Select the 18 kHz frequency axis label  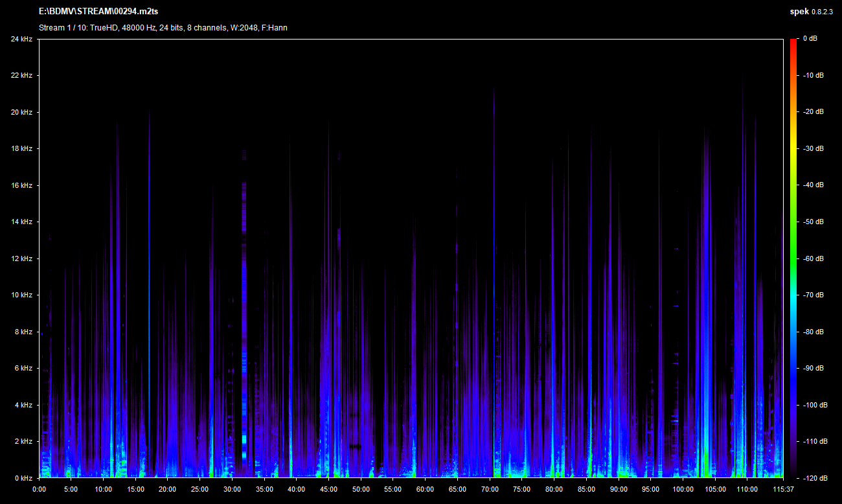(21, 149)
